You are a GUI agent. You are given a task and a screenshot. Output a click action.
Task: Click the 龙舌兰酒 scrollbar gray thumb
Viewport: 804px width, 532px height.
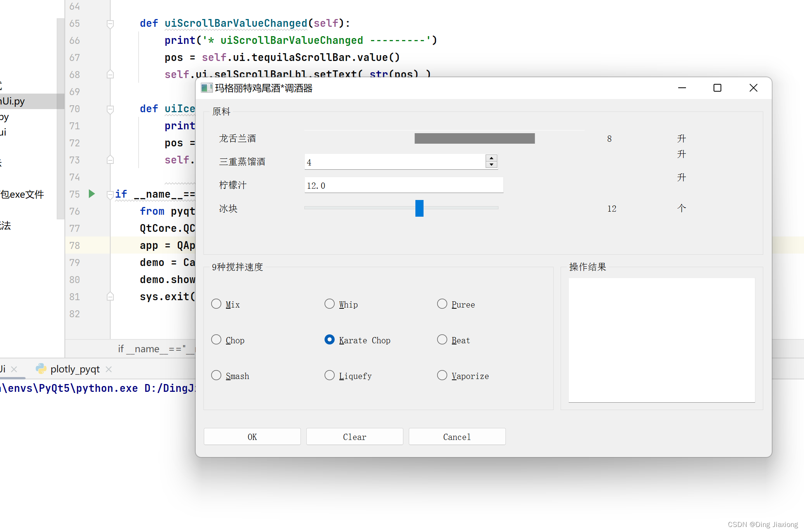pyautogui.click(x=474, y=139)
